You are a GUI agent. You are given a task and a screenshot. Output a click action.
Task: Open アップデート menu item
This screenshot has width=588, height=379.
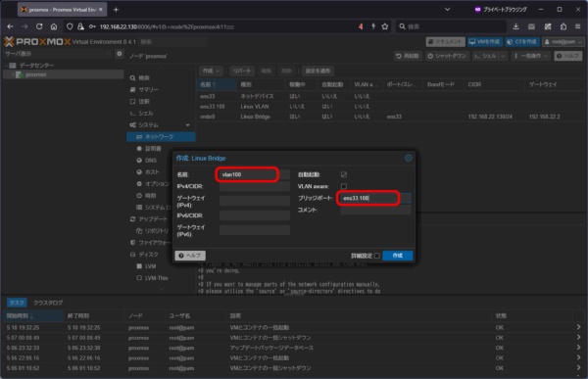coord(153,219)
